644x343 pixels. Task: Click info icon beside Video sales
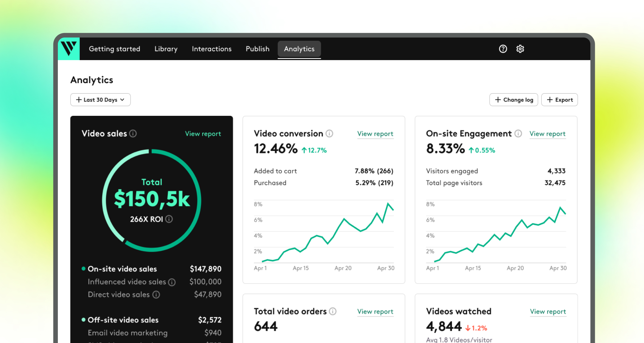click(x=133, y=134)
